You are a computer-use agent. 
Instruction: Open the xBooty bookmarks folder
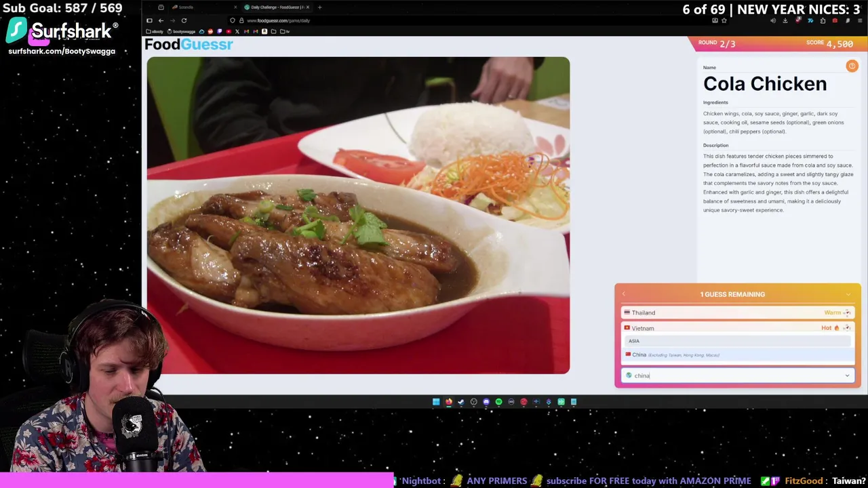point(155,31)
